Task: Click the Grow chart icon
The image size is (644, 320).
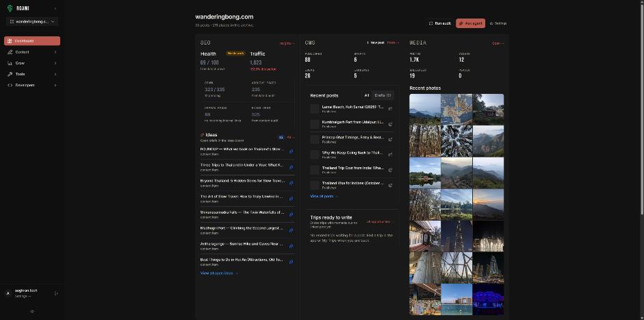Action: (10, 63)
